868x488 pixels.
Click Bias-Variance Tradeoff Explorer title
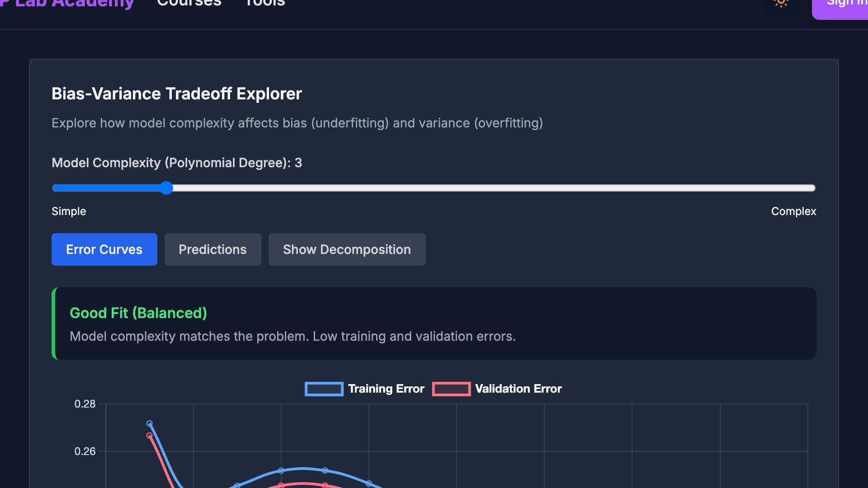177,94
